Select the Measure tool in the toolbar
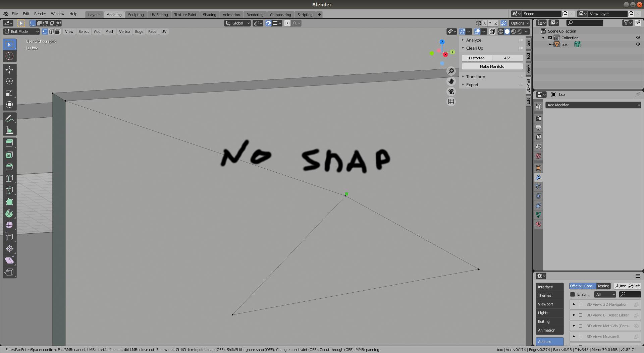The image size is (644, 353). tap(9, 130)
